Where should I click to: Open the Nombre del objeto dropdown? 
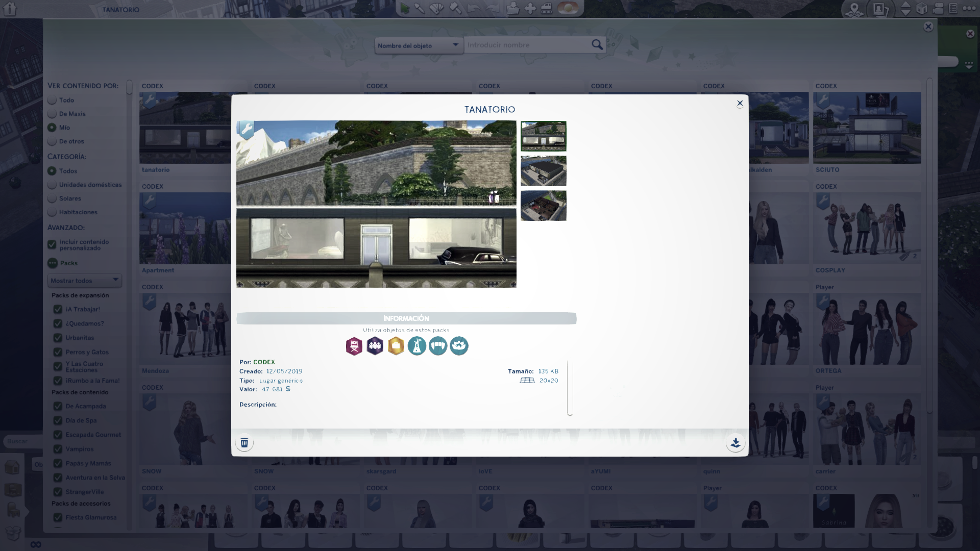pos(419,45)
